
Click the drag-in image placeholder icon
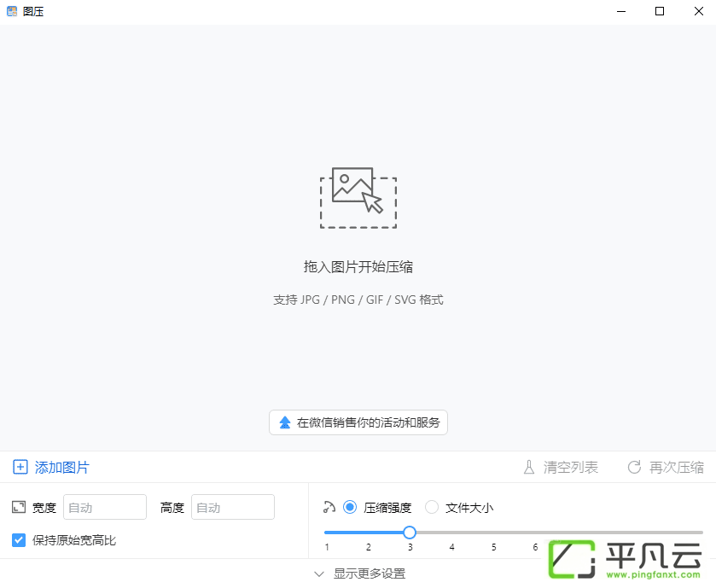358,198
